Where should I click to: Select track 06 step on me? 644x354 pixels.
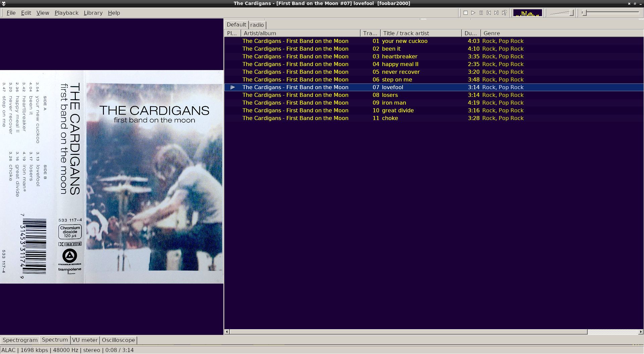tap(434, 79)
